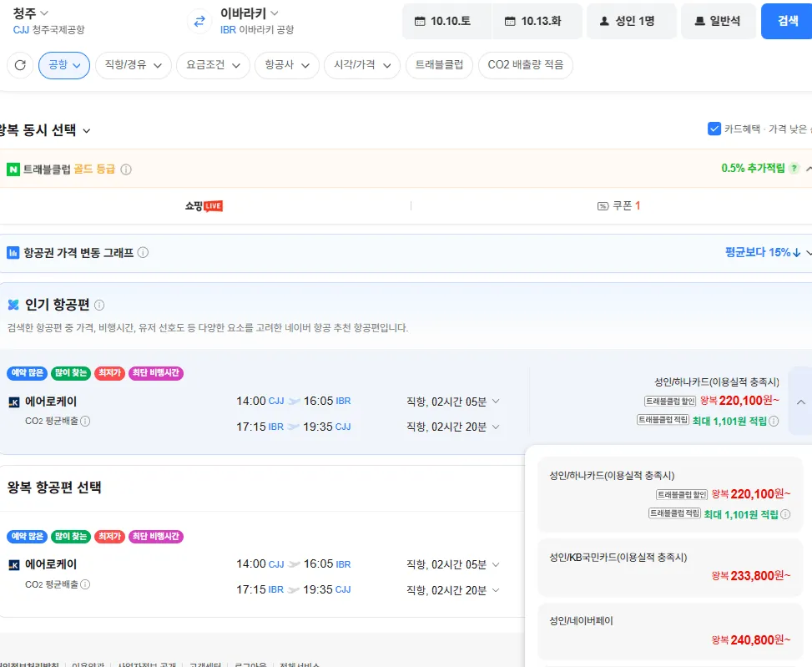Click the blue 검색 search button
812x667 pixels.
click(787, 21)
